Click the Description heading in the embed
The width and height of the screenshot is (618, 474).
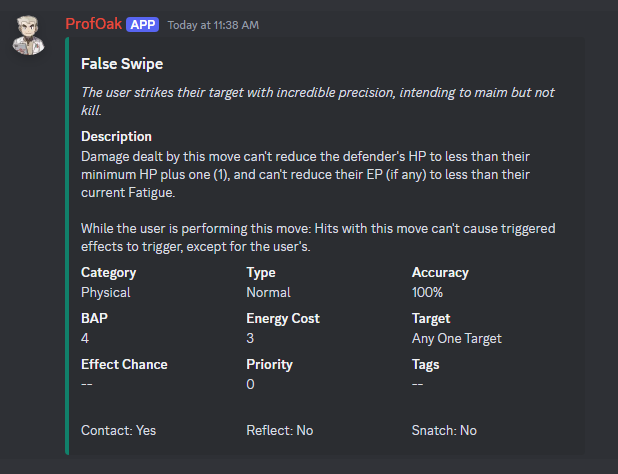pos(116,136)
